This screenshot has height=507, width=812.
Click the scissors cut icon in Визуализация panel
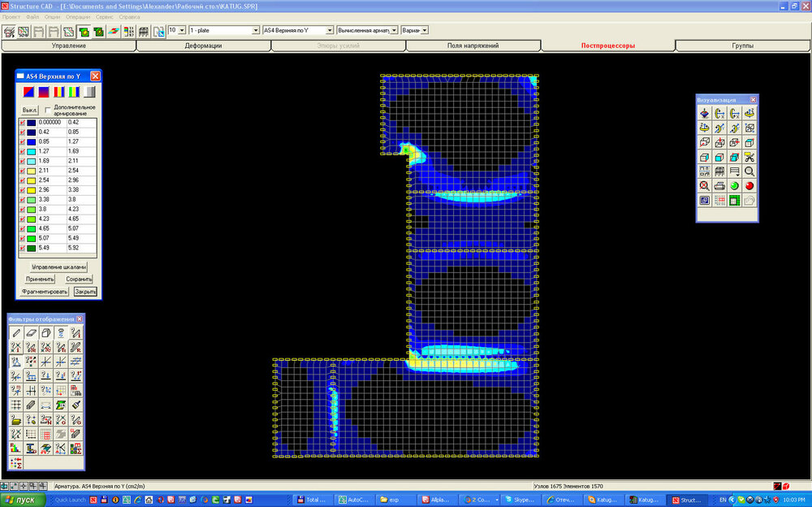(749, 157)
